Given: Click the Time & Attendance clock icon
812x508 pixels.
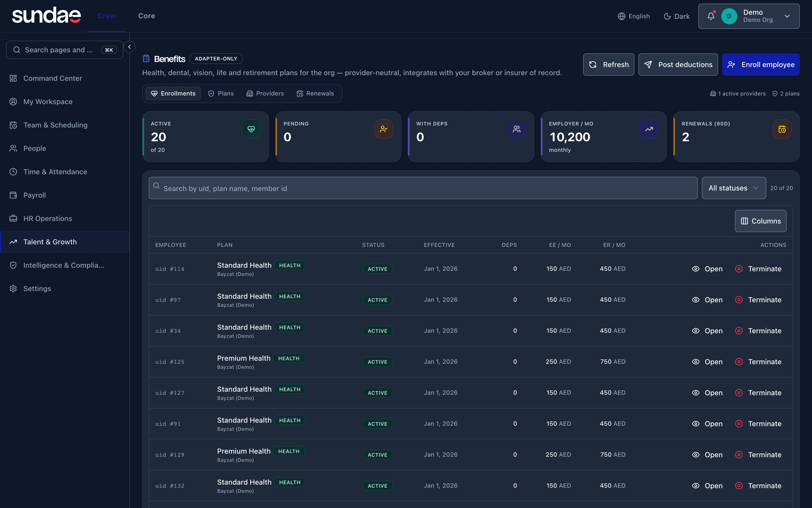Looking at the screenshot, I should point(13,172).
